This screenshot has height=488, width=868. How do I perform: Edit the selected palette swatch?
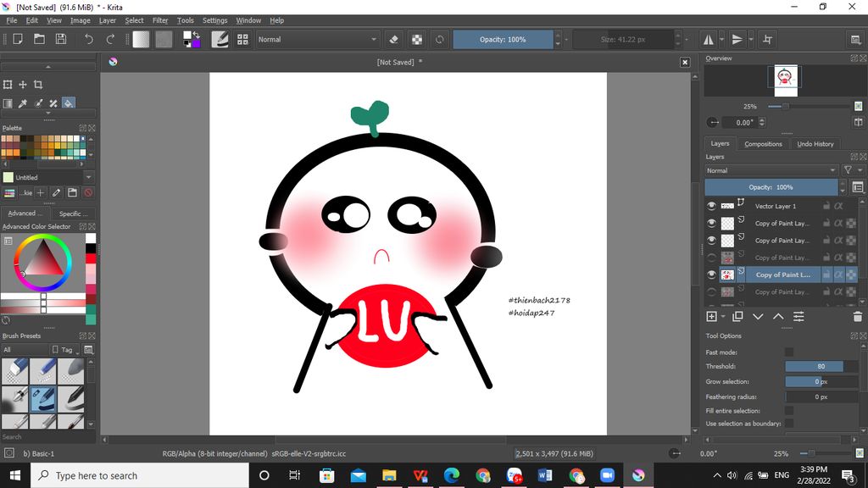tap(56, 192)
